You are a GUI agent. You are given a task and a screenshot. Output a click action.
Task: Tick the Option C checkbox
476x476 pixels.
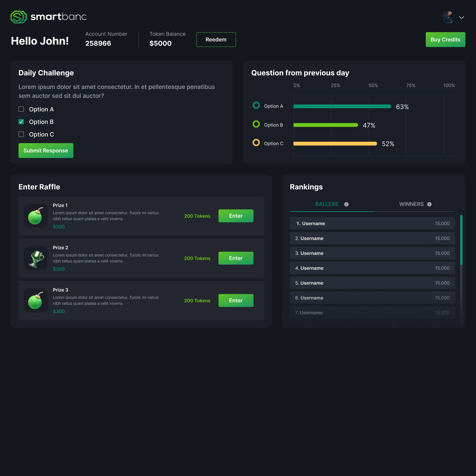point(21,134)
